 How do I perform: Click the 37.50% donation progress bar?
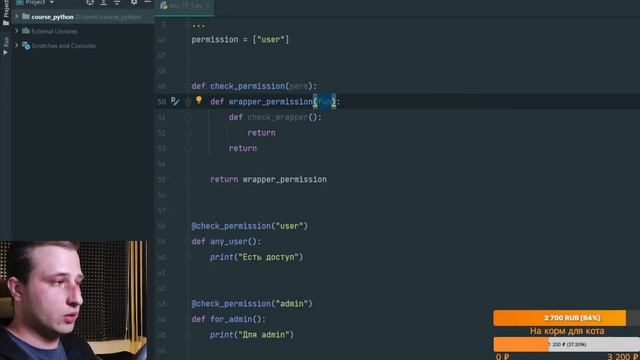tap(567, 344)
